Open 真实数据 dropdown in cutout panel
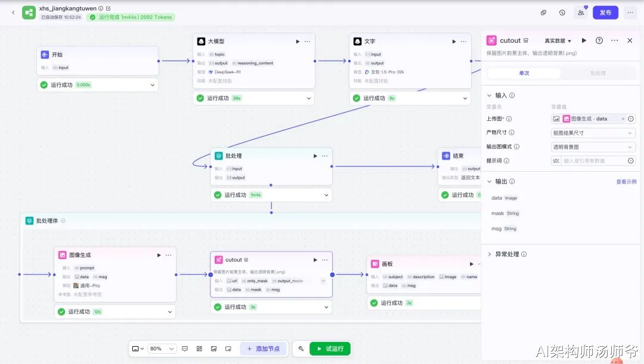 click(558, 41)
